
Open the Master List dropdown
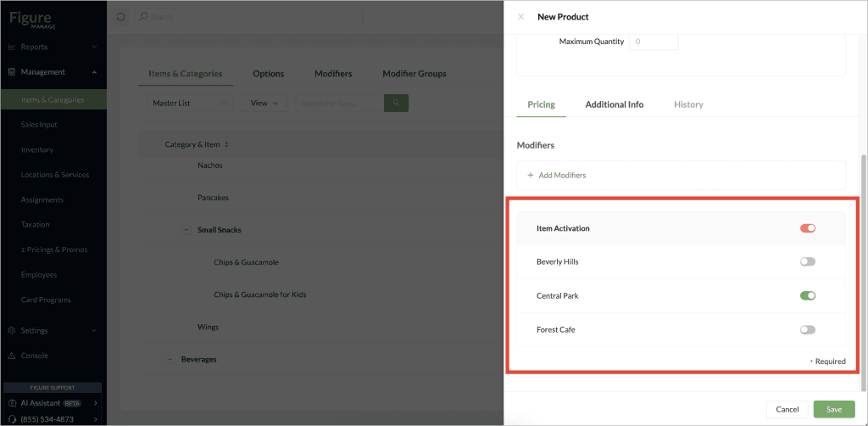click(x=190, y=103)
